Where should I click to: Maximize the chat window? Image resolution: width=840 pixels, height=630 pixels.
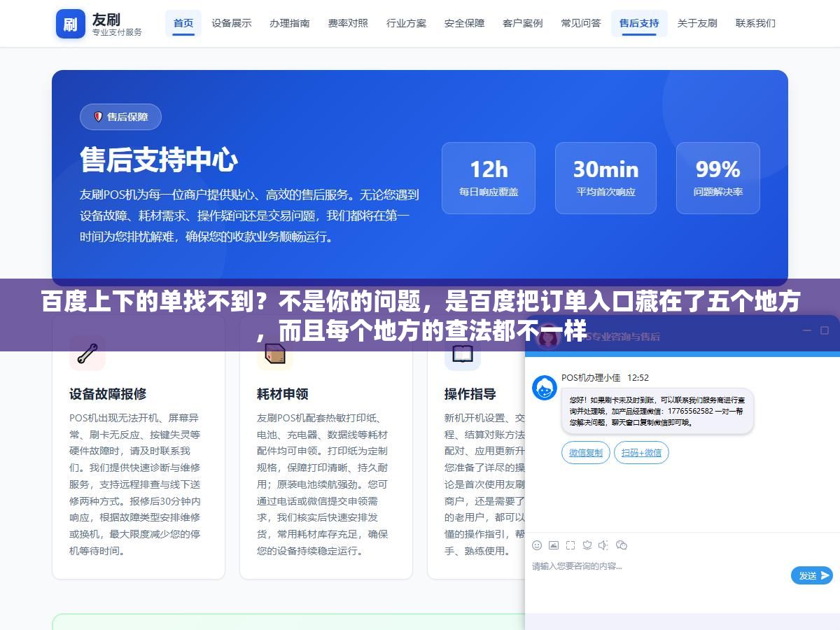(x=825, y=330)
